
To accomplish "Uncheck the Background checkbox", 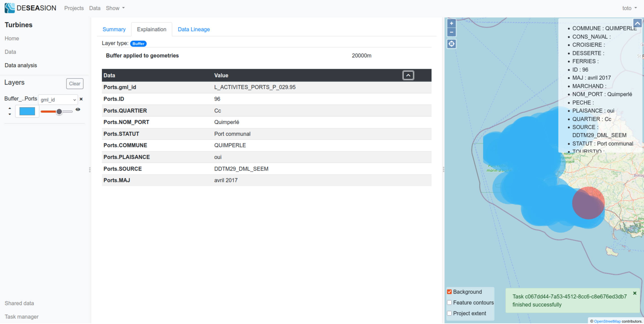I will point(449,292).
